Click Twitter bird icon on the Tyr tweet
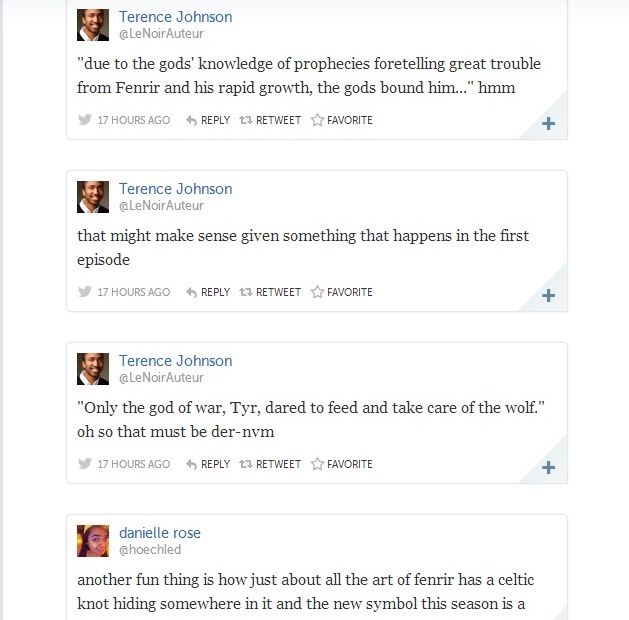629x620 pixels. tap(85, 464)
